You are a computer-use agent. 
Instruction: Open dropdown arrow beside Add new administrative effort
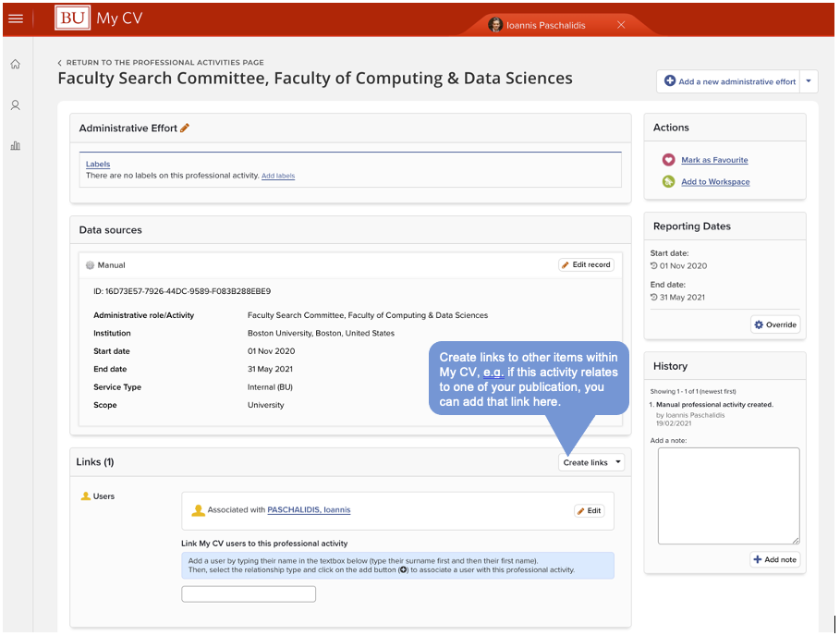click(810, 81)
